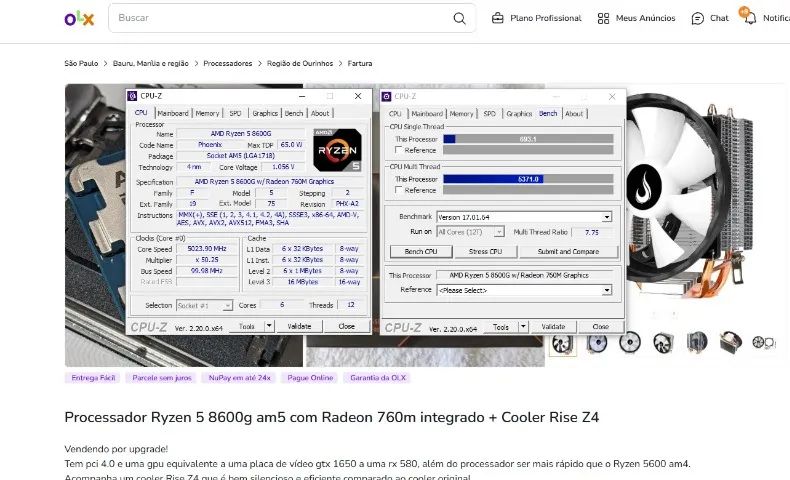Screen dimensions: 790x480
Task: Click NuPay em até 24x badge
Action: click(x=239, y=378)
